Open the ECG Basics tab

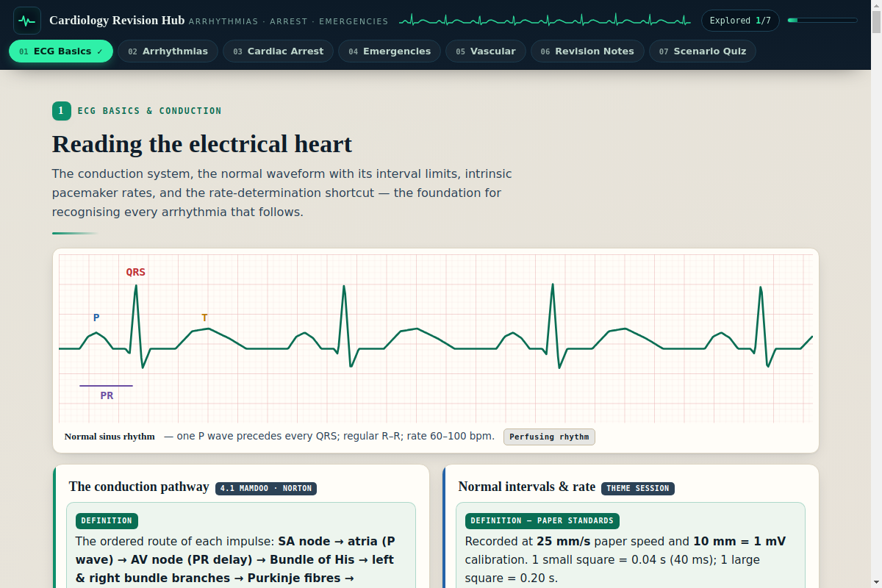(x=61, y=51)
